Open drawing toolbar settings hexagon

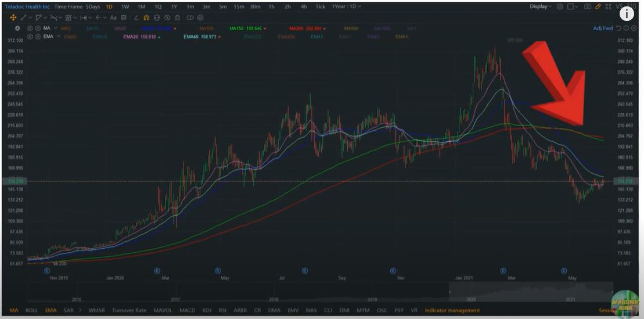200,17
